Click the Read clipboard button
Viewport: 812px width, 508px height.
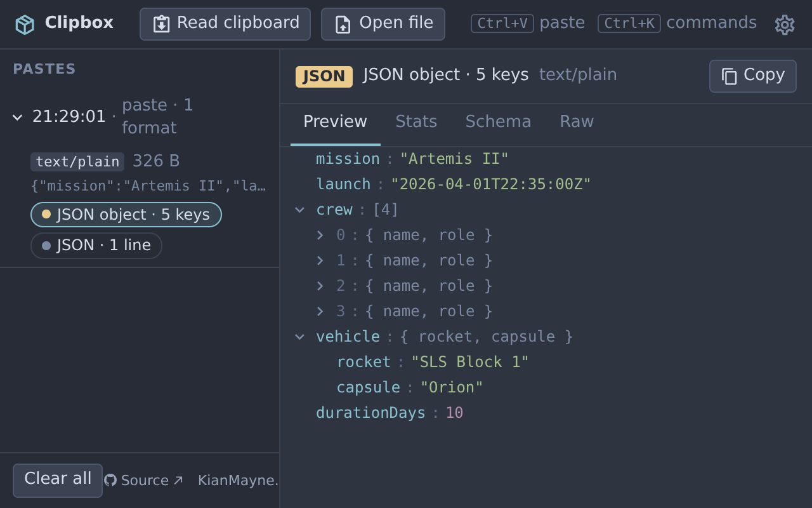tap(225, 24)
